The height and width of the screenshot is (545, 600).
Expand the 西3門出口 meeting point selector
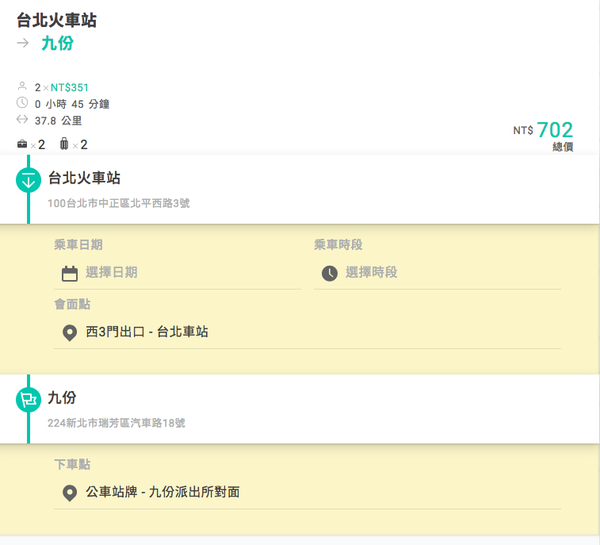click(147, 332)
